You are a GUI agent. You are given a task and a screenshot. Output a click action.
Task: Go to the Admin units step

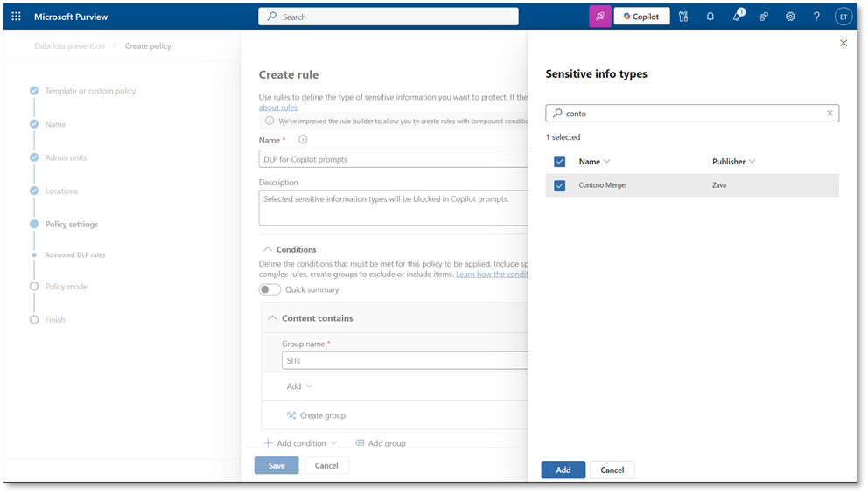click(66, 157)
